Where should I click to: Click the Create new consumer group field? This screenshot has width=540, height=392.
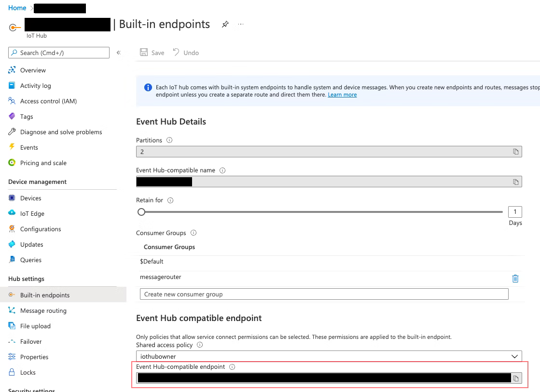[324, 294]
